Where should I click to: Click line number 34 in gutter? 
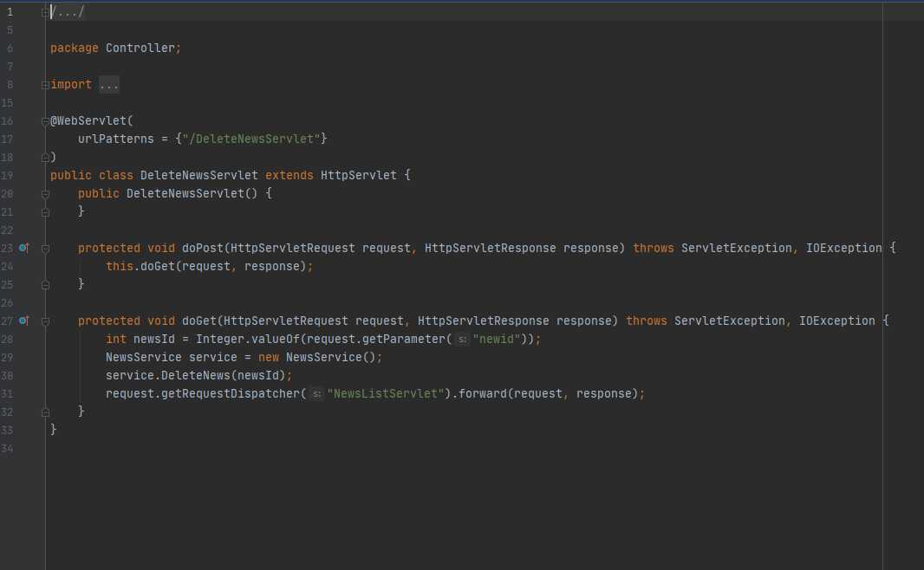click(x=7, y=449)
